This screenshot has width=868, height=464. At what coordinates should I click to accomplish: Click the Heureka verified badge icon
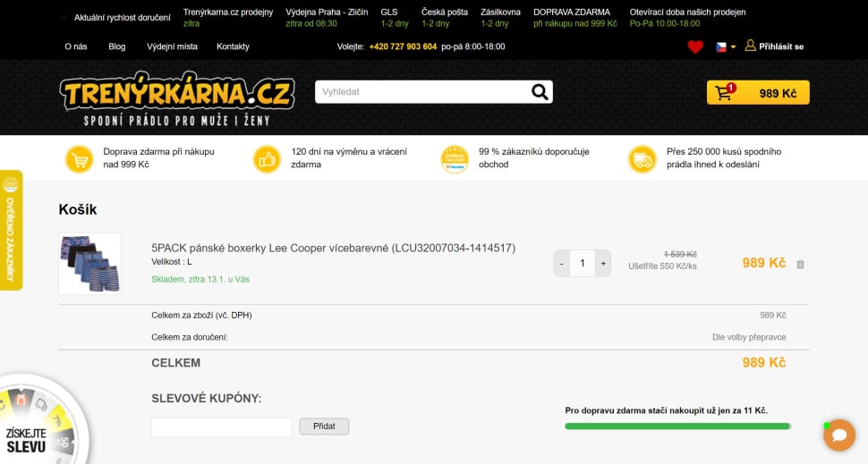click(455, 159)
